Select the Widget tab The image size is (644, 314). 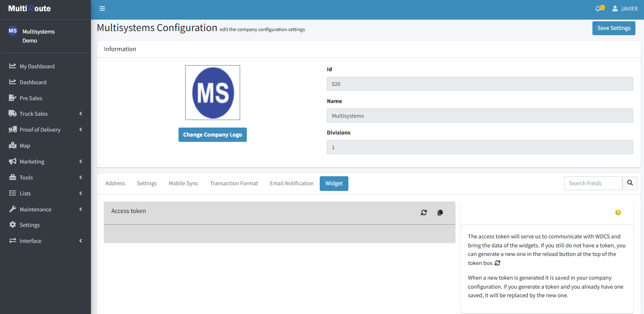334,184
